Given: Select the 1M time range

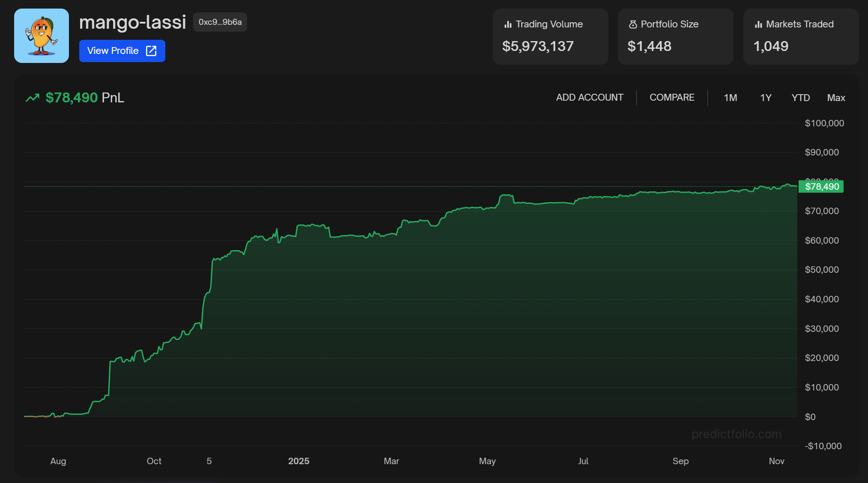Looking at the screenshot, I should (x=730, y=98).
